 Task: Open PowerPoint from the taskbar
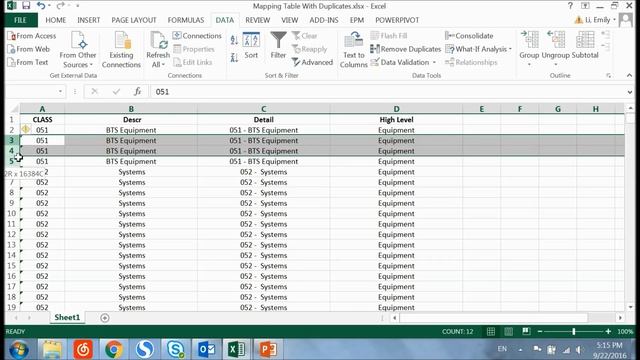pos(268,349)
